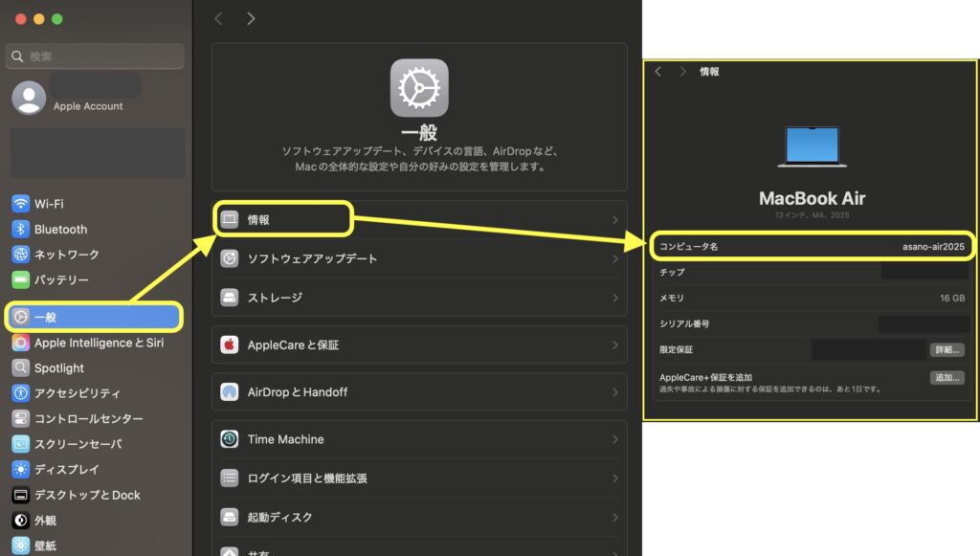This screenshot has width=980, height=556.
Task: Click the スクリーンセーバ label text
Action: pos(78,444)
